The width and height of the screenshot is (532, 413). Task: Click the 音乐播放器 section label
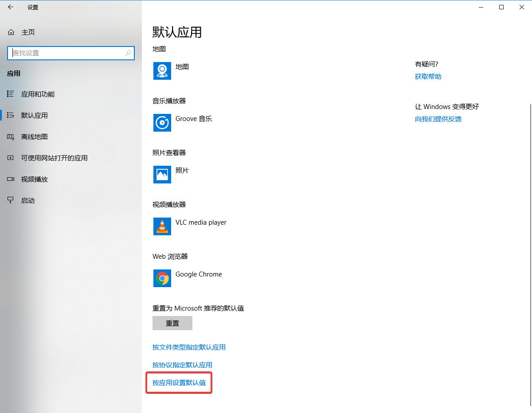click(x=169, y=101)
